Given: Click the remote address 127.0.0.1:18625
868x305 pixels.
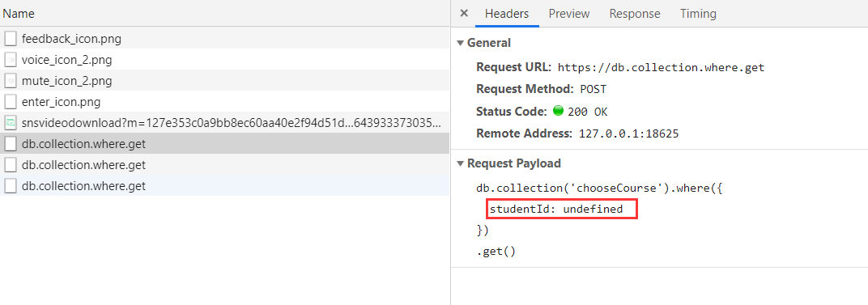Looking at the screenshot, I should pyautogui.click(x=629, y=133).
